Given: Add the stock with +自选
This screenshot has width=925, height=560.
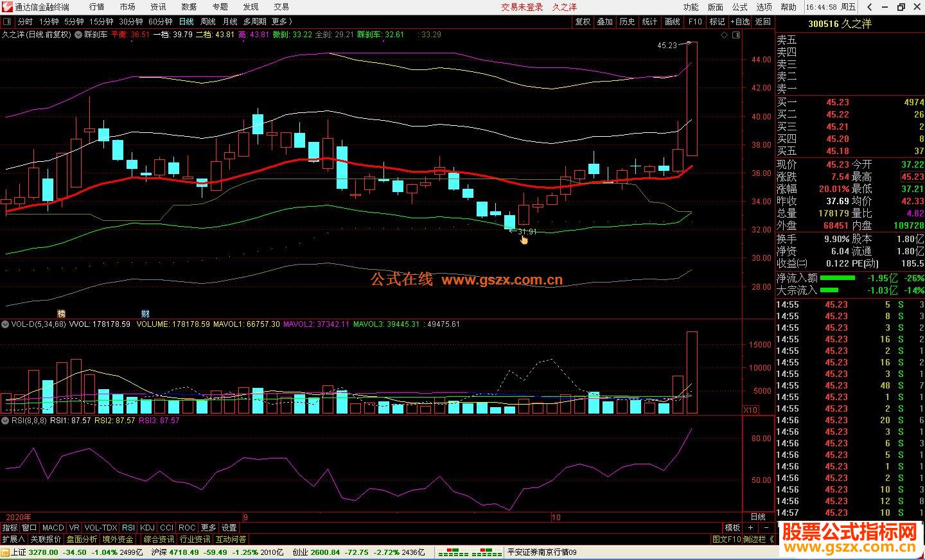Looking at the screenshot, I should 740,22.
